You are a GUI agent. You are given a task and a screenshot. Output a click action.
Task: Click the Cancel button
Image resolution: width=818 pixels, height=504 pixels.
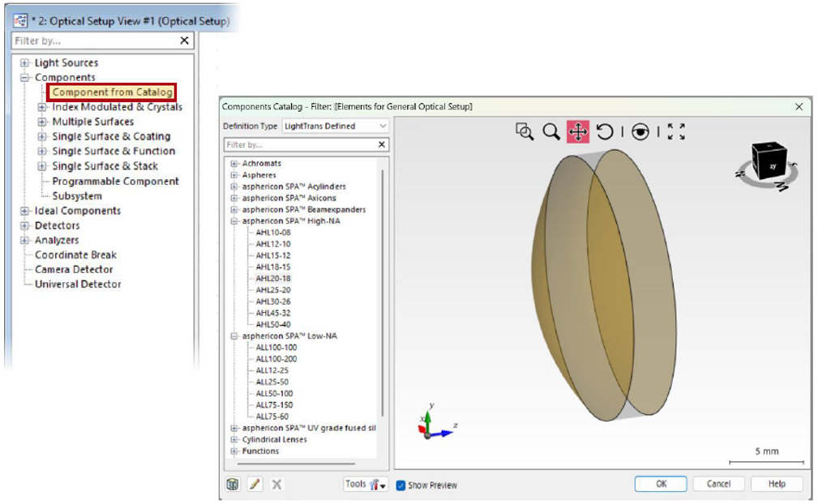(x=718, y=484)
